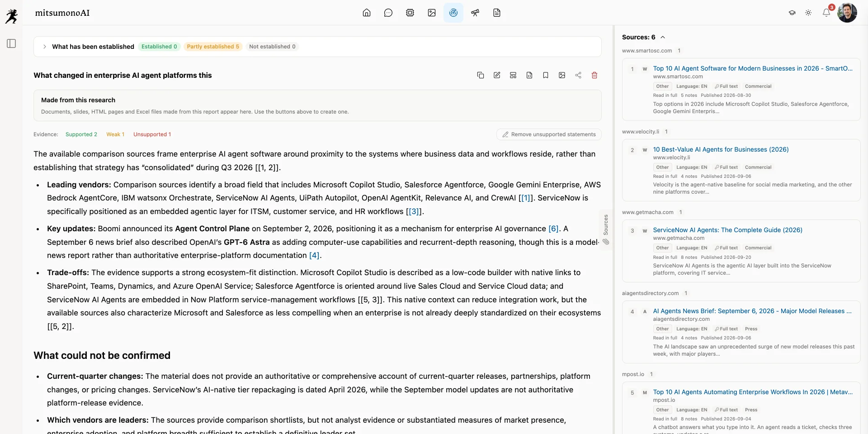The height and width of the screenshot is (434, 868).
Task: Open the user profile avatar
Action: point(847,13)
